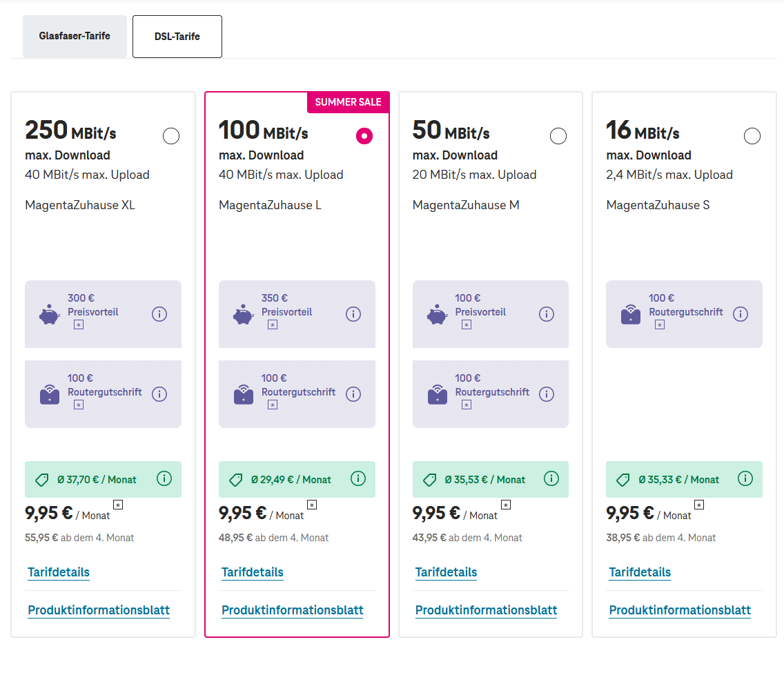Open info for Ø 35,33 € / Monat
This screenshot has width=784, height=700.
coord(745,478)
